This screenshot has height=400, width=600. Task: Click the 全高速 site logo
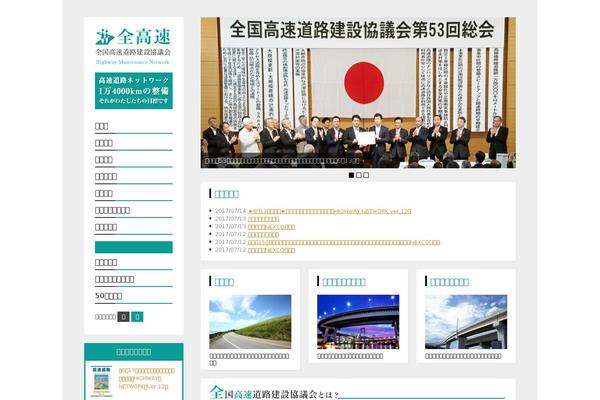(x=133, y=46)
